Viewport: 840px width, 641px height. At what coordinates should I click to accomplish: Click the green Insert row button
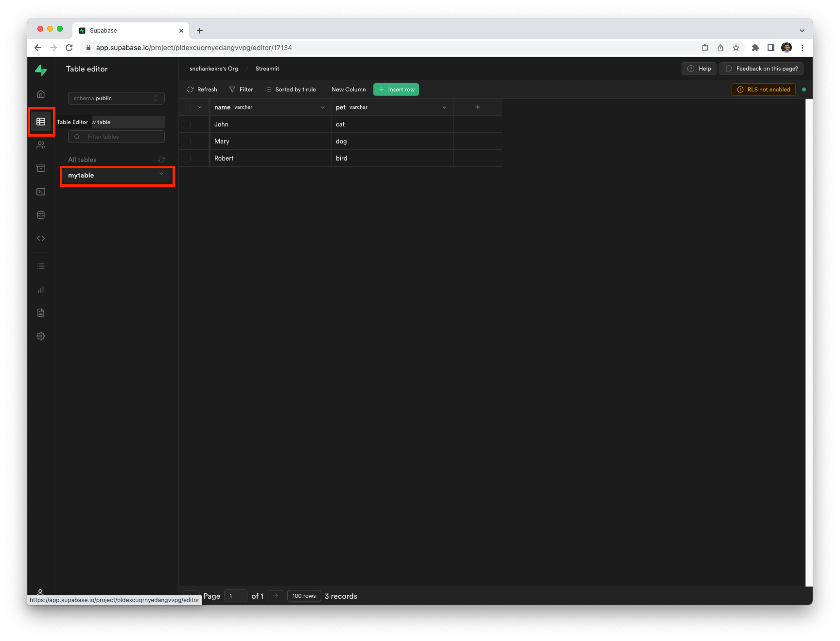[396, 89]
